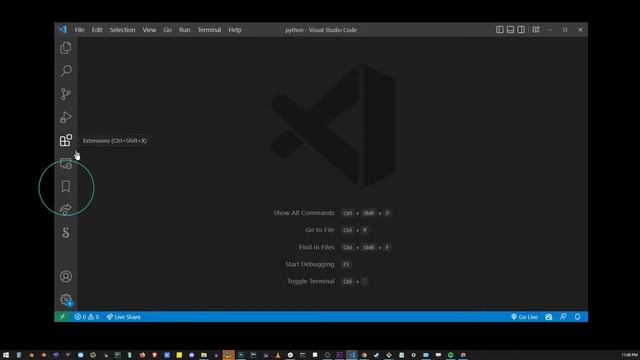The height and width of the screenshot is (360, 640).
Task: Open the Selection menu
Action: click(x=122, y=30)
